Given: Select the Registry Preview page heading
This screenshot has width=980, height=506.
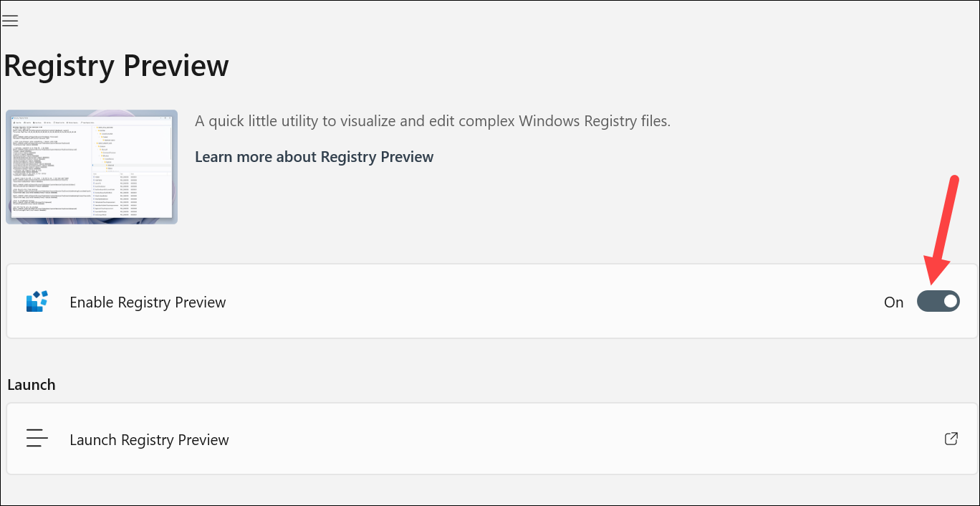Looking at the screenshot, I should [117, 66].
